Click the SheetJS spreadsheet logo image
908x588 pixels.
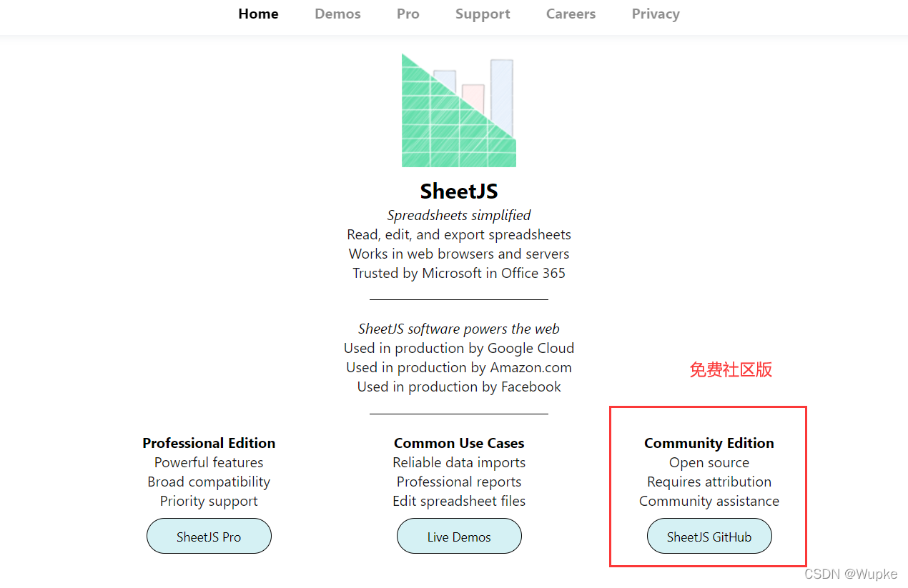(458, 110)
